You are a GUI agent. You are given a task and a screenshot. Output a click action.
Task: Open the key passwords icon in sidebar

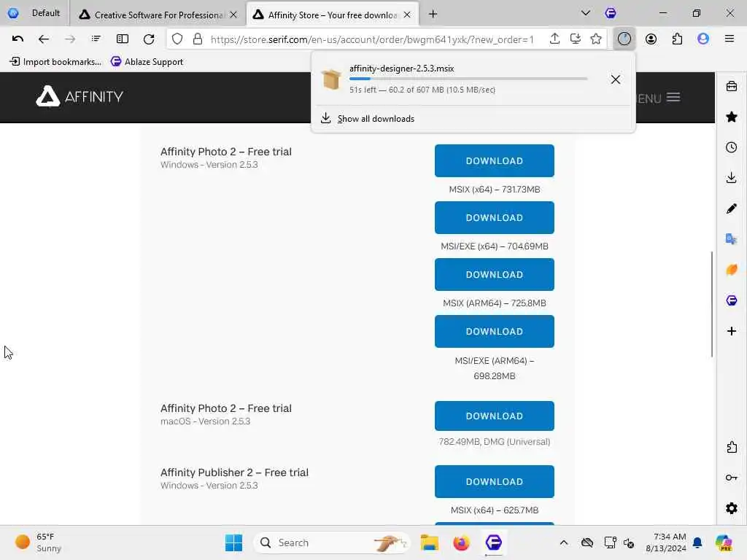(732, 478)
